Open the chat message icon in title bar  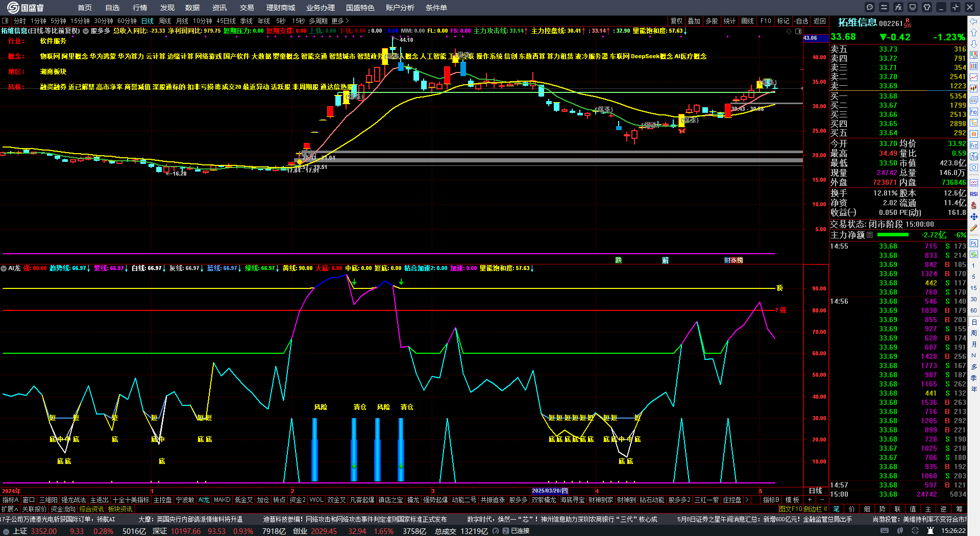click(870, 7)
